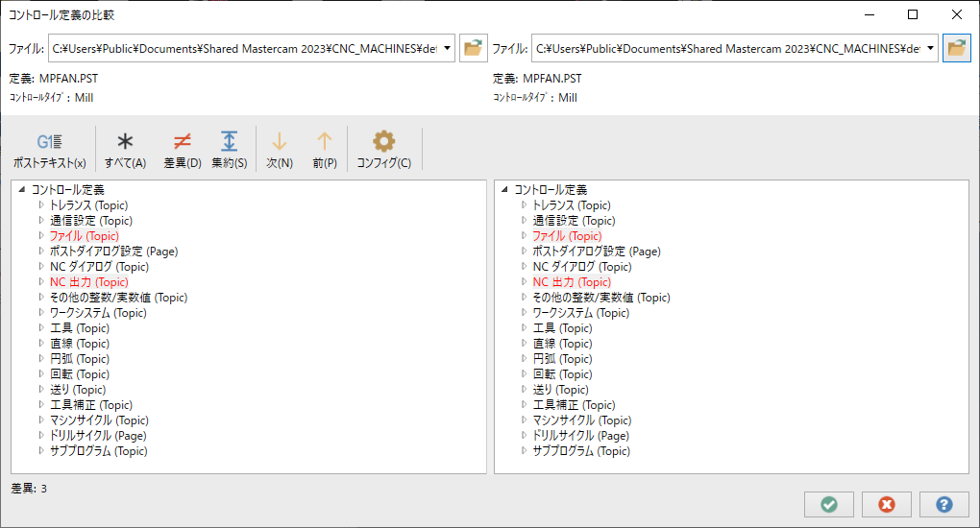Expand right ドリルサイクル (Page) arrow
This screenshot has height=528, width=980.
click(x=524, y=436)
